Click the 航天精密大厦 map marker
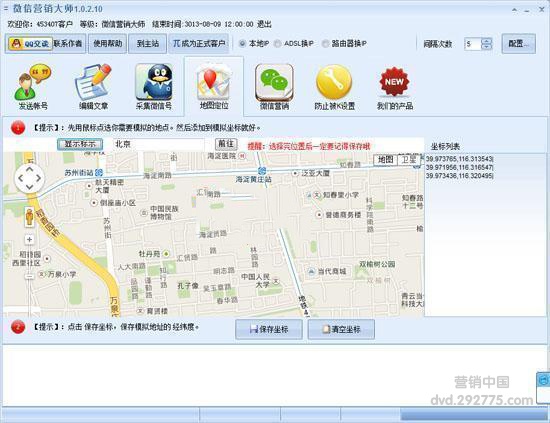This screenshot has width=550, height=423. (89, 186)
